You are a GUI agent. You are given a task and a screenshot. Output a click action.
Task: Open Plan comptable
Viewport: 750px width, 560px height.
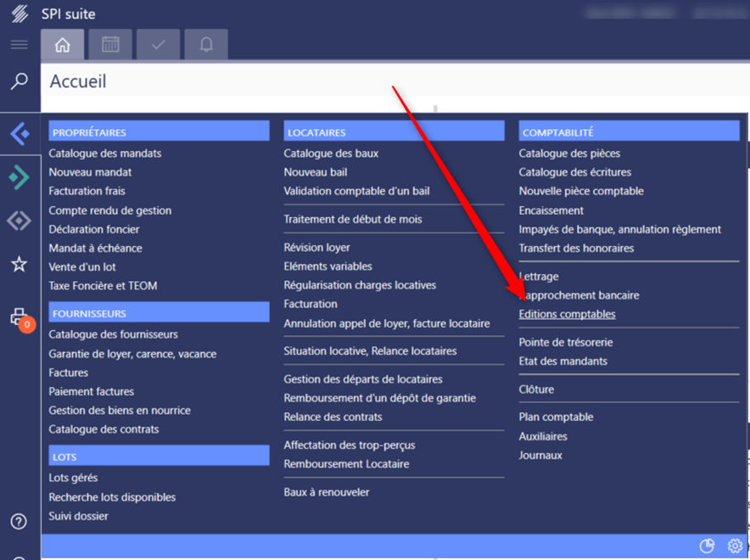[x=556, y=417]
